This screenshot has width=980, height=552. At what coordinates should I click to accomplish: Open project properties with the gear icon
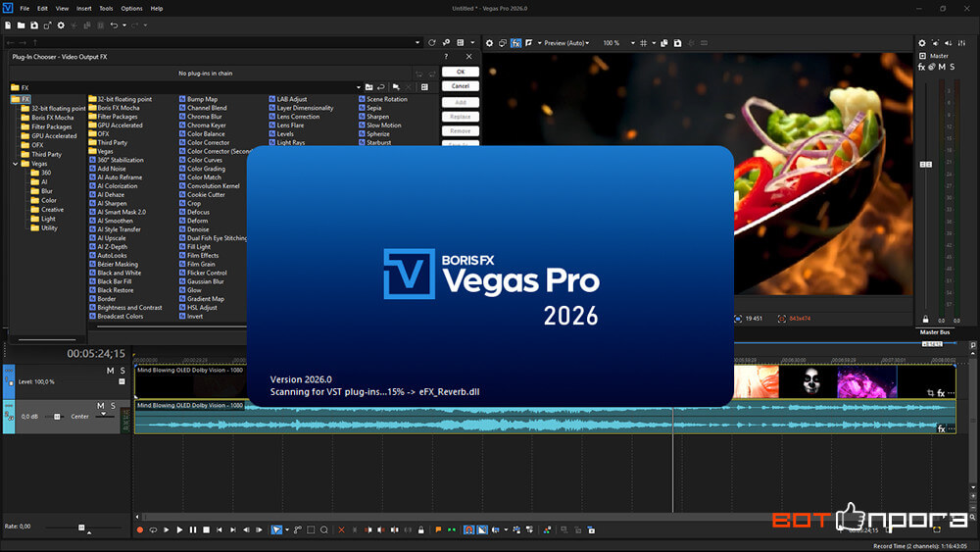[61, 25]
